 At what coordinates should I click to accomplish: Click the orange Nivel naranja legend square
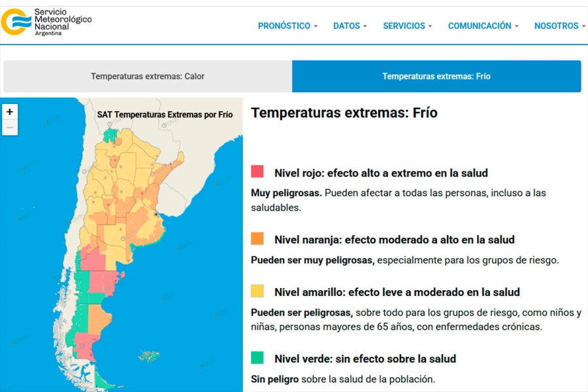point(257,238)
